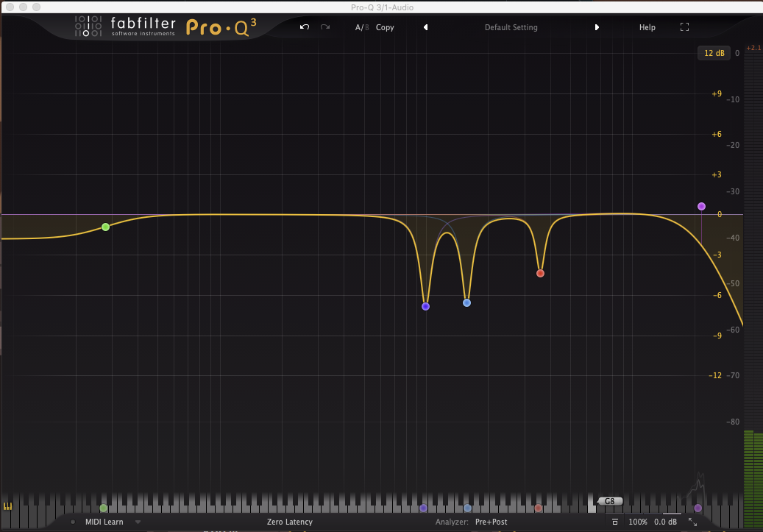The image size is (763, 532).
Task: Click the 0.0 dB output gain control
Action: pyautogui.click(x=665, y=522)
